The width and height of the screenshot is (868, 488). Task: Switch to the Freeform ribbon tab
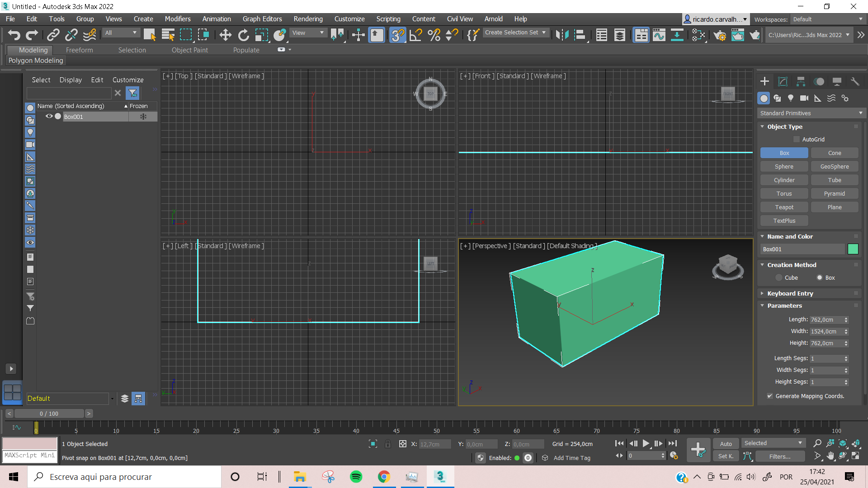[x=79, y=50]
